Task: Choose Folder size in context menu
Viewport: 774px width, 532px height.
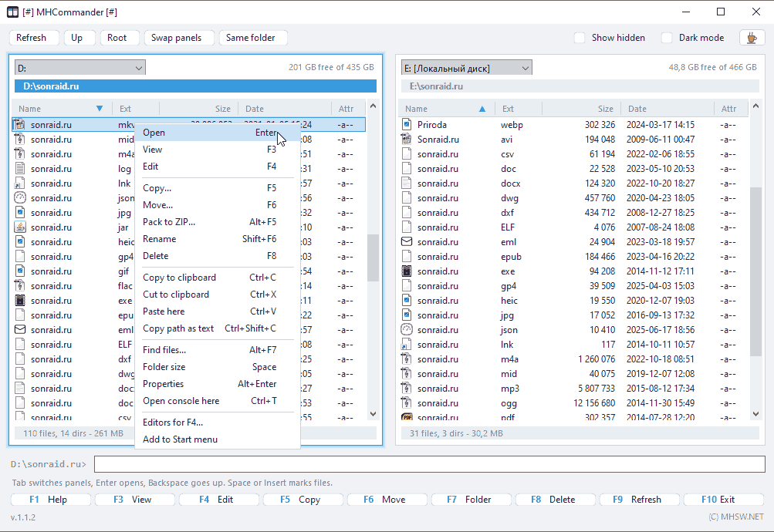Action: coord(217,367)
